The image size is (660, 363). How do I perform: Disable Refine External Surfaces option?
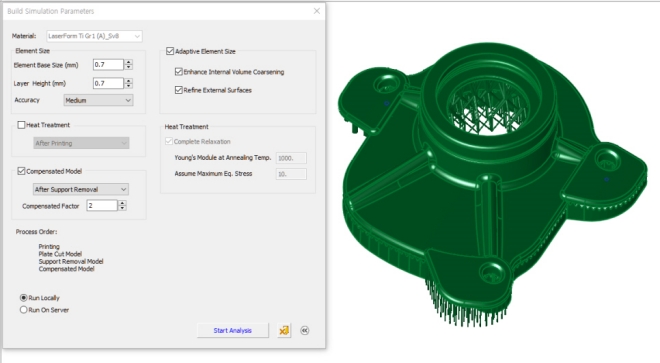pyautogui.click(x=178, y=90)
